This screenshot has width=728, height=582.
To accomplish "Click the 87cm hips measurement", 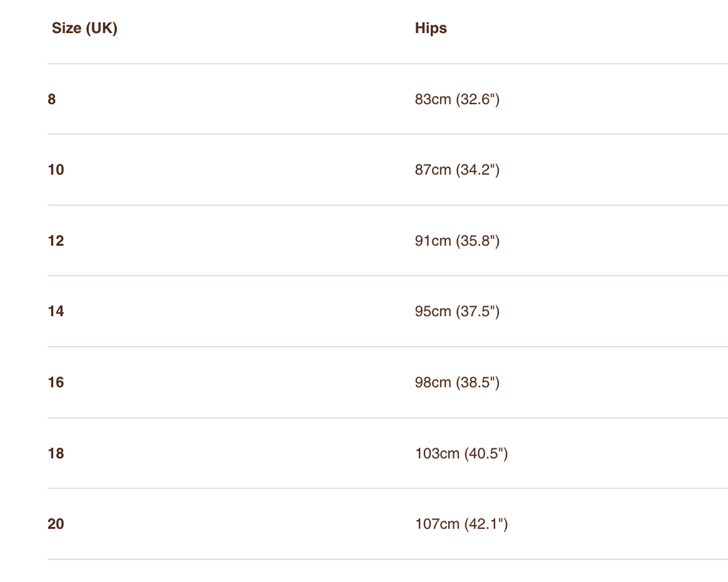I will (433, 170).
